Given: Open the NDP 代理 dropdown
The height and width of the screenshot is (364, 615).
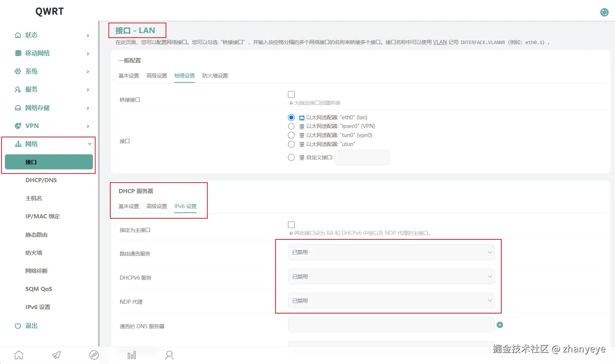Looking at the screenshot, I should pyautogui.click(x=391, y=301).
